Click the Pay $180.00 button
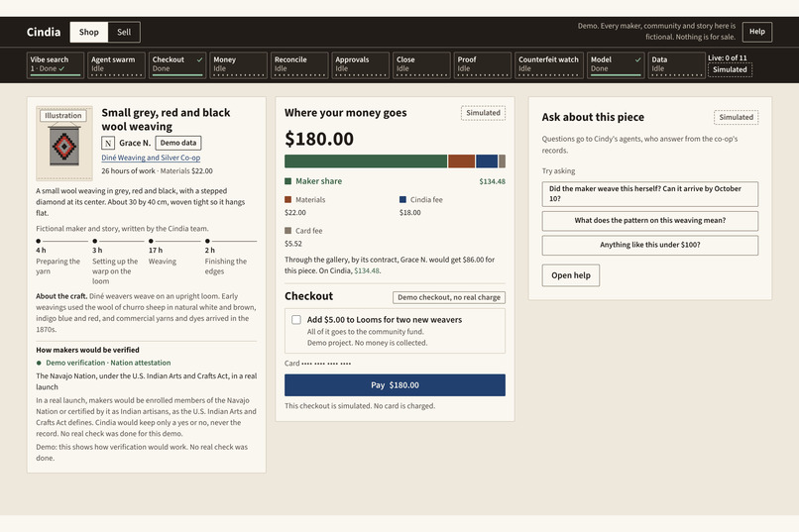799x532 pixels. point(395,385)
